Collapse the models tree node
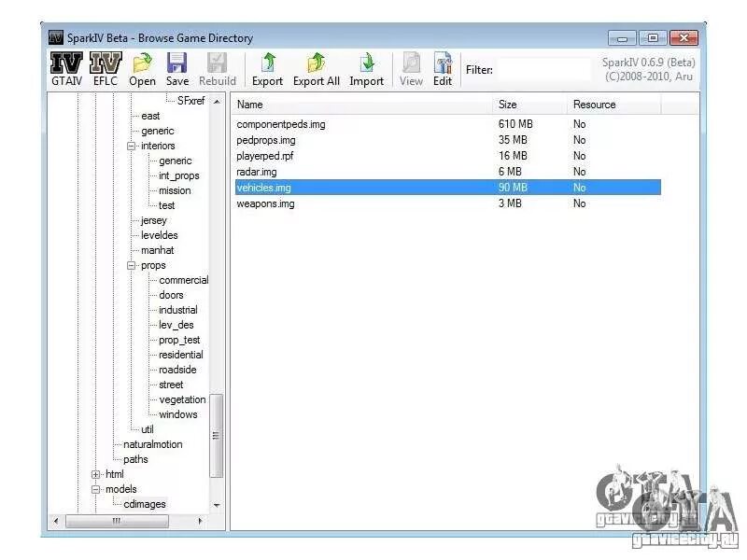 click(x=96, y=489)
